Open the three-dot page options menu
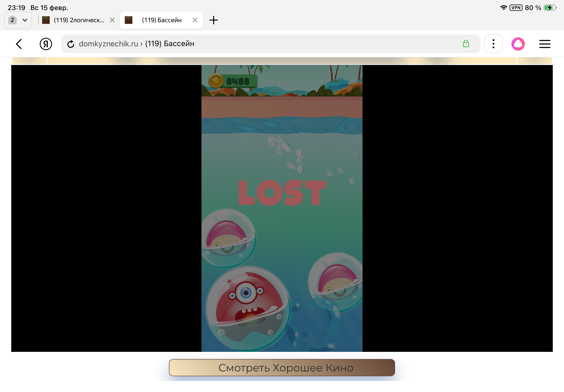 click(x=493, y=44)
